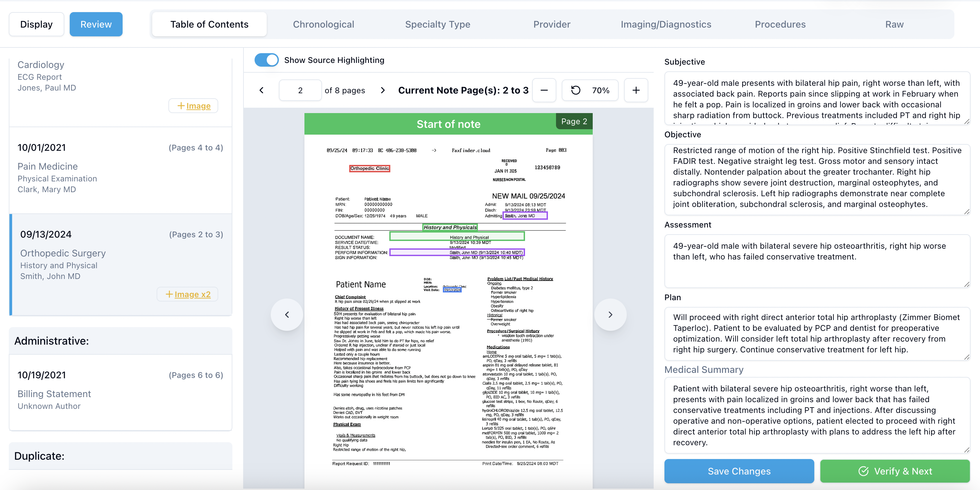Image resolution: width=980 pixels, height=490 pixels.
Task: Reset zoom using the rotate-arrow icon
Action: click(x=576, y=91)
